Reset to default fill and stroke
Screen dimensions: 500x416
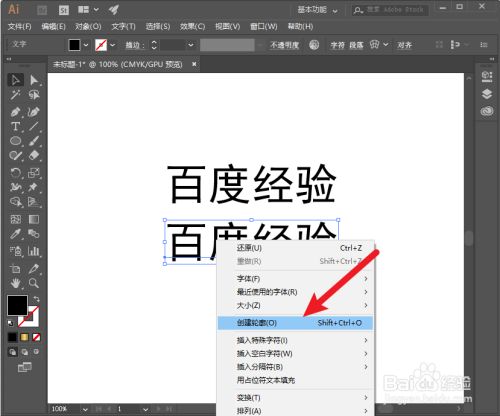11,323
